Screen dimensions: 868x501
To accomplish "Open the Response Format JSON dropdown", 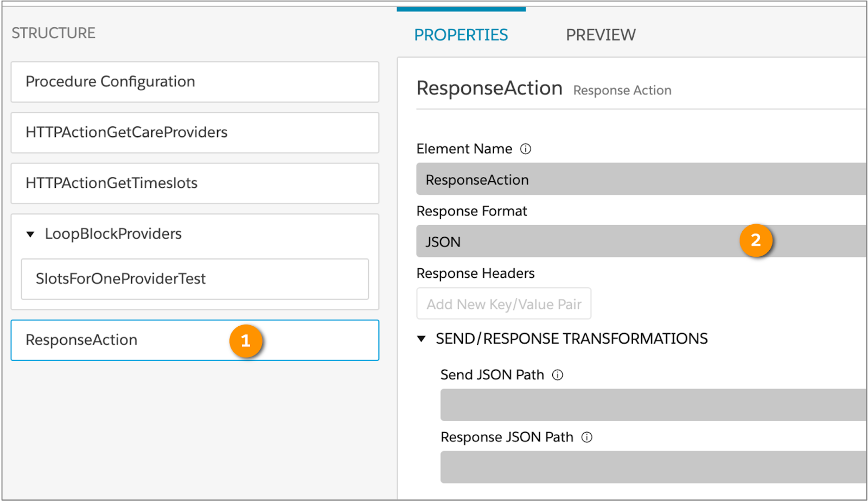I will click(x=641, y=241).
